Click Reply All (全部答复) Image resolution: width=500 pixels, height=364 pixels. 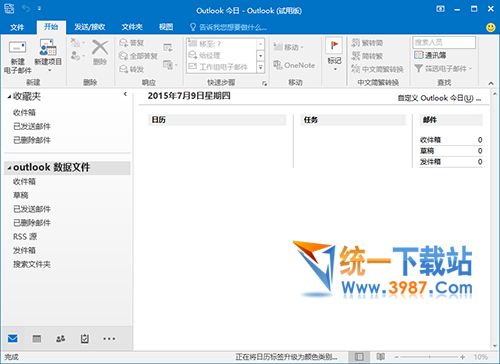(x=138, y=56)
